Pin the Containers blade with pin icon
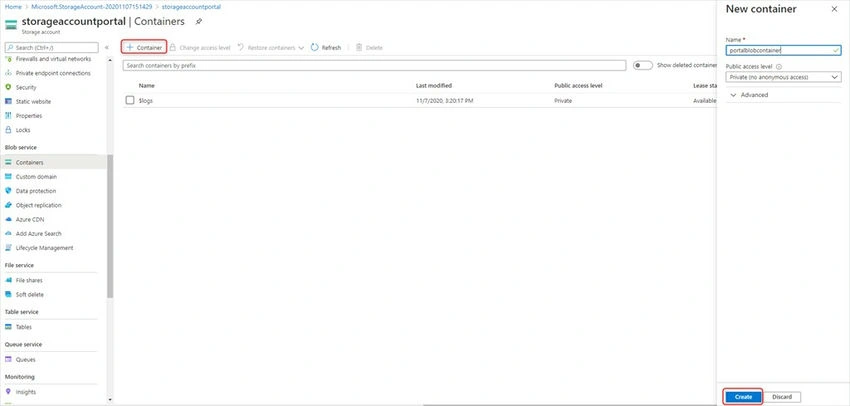This screenshot has height=406, width=850. [x=199, y=22]
